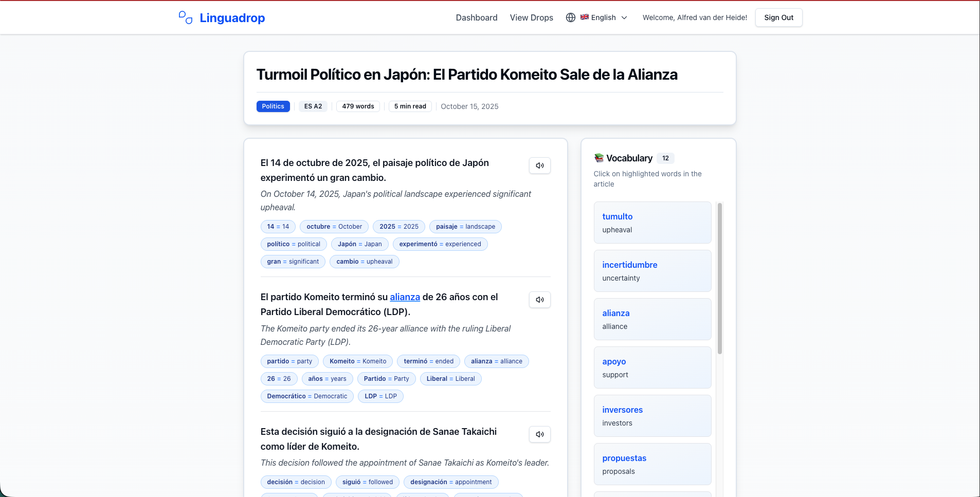
Task: Click the globe language icon
Action: pos(571,17)
